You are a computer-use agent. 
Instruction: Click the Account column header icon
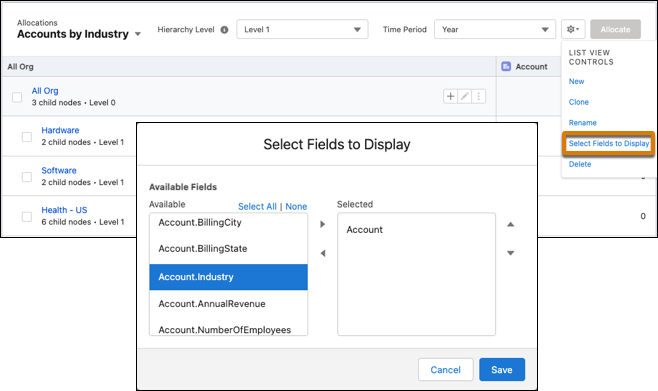tap(506, 66)
